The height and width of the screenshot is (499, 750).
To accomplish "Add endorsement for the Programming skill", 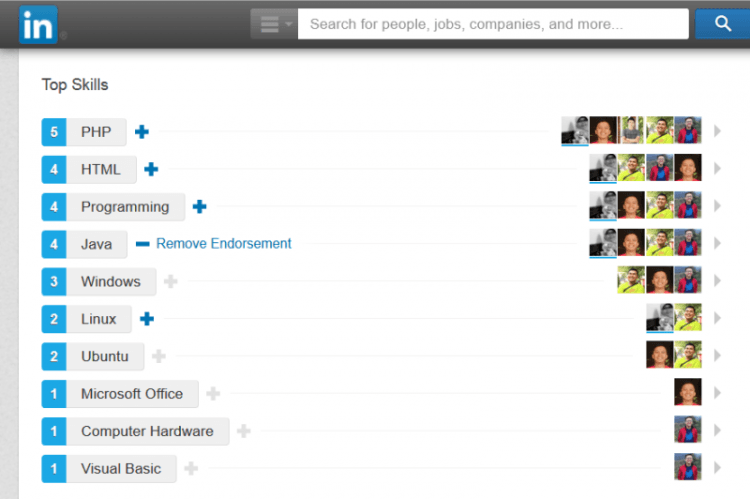I will pos(199,207).
